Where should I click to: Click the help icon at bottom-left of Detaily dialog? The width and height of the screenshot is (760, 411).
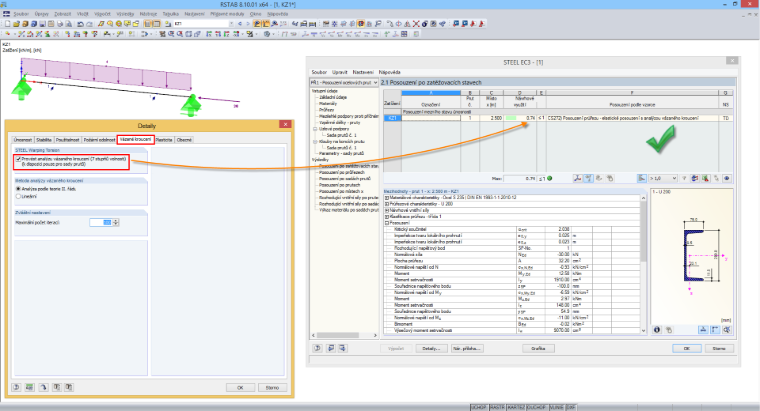(x=16, y=387)
